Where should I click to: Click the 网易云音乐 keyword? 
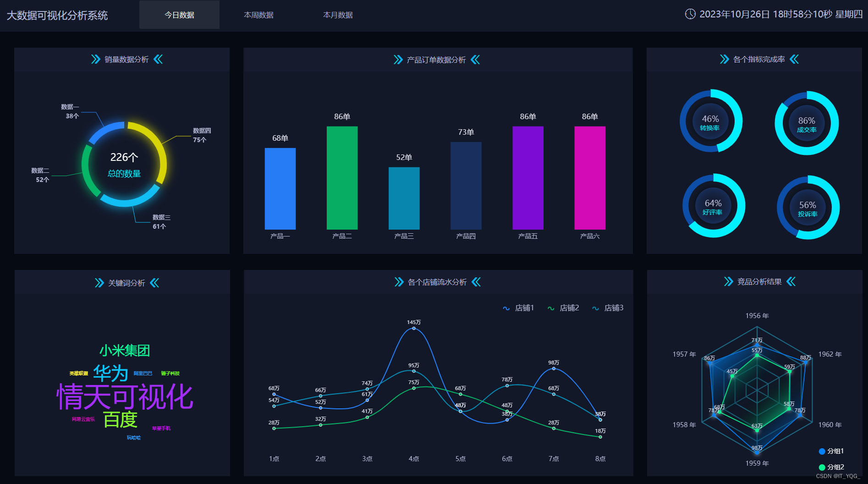(x=83, y=419)
